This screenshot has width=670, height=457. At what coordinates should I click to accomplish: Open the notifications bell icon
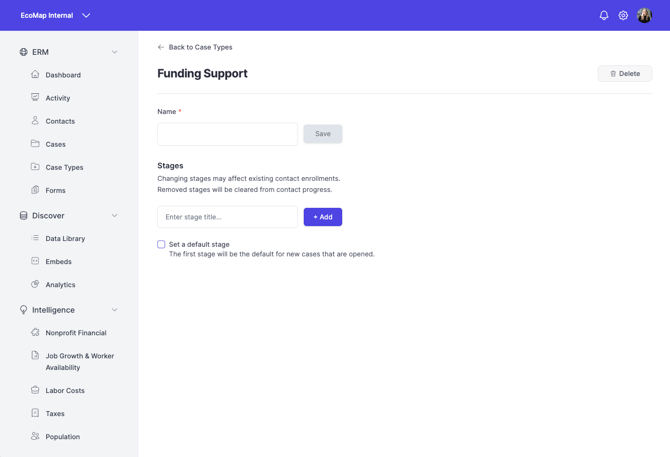604,15
